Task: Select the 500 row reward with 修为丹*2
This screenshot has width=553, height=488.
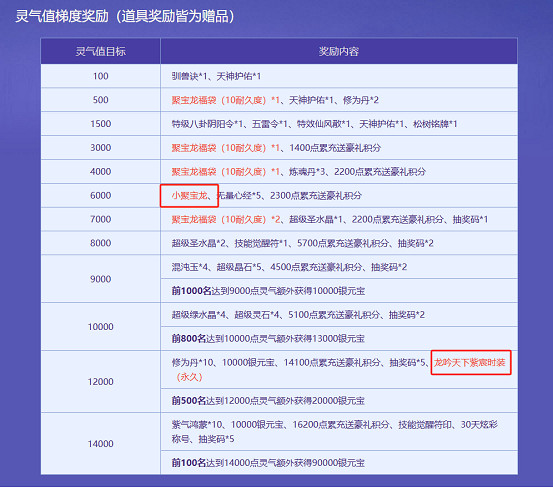Action: tap(275, 100)
